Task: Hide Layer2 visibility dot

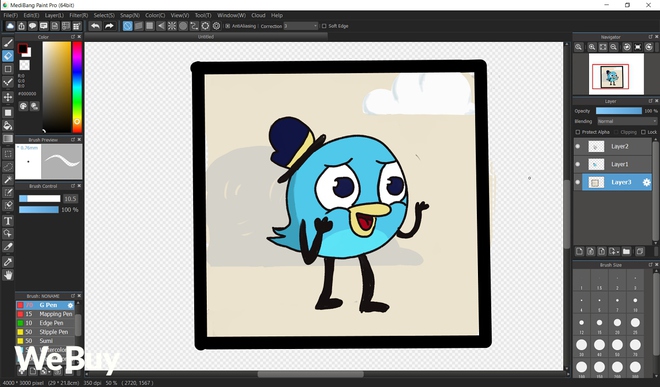Action: 578,147
